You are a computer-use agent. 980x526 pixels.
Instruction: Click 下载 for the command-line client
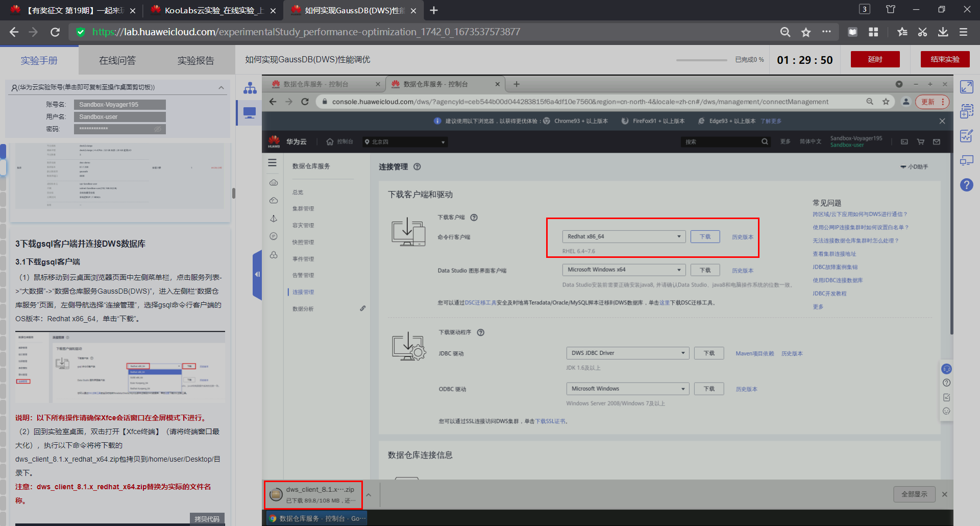705,236
